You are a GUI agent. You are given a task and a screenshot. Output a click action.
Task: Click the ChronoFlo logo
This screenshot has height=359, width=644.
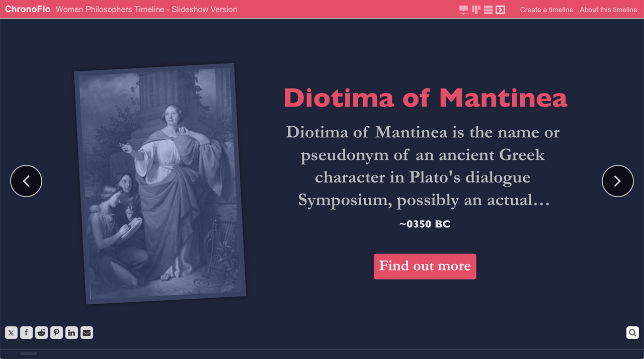pyautogui.click(x=28, y=9)
